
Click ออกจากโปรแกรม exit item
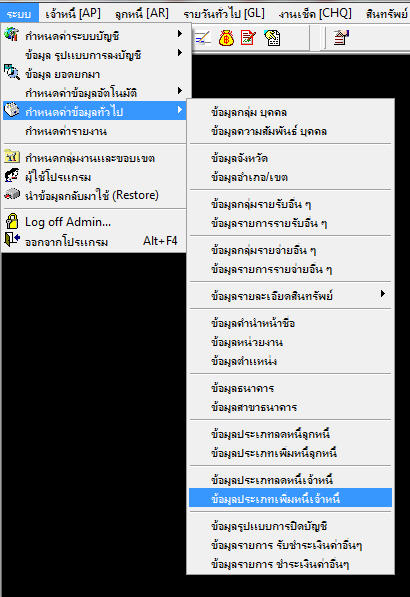[x=94, y=241]
